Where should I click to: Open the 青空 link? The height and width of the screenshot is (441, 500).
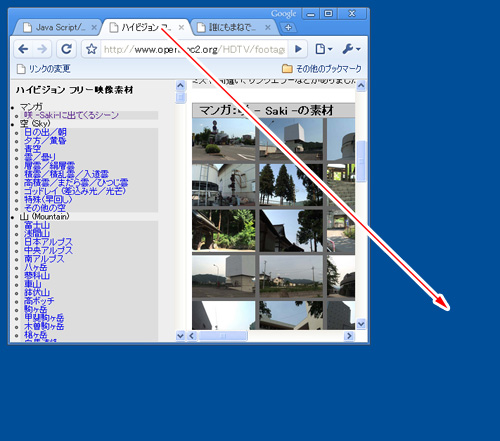click(33, 149)
